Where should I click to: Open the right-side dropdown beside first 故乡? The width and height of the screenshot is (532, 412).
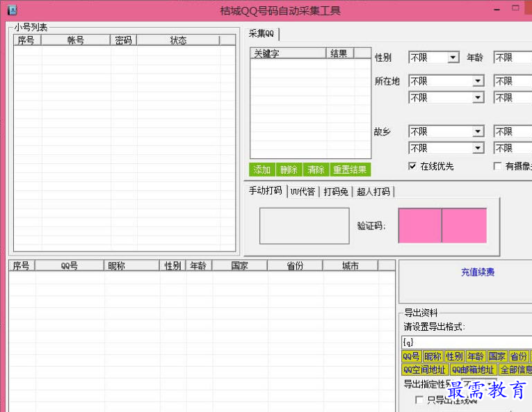513,131
